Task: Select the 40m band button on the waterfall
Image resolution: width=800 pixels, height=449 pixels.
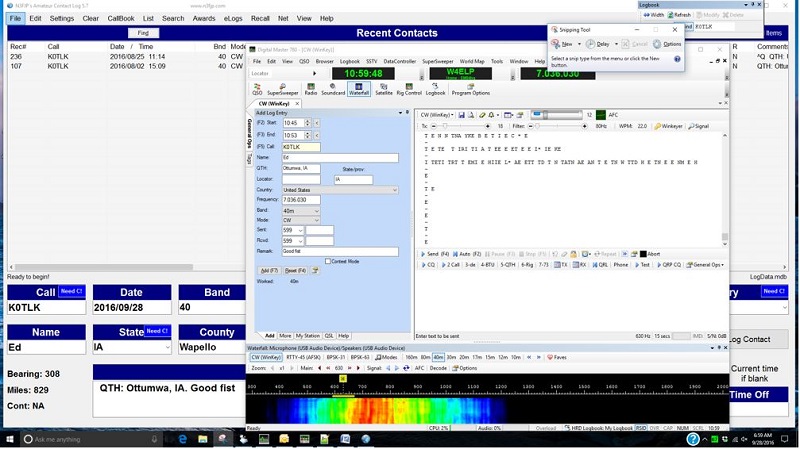Action: (438, 358)
